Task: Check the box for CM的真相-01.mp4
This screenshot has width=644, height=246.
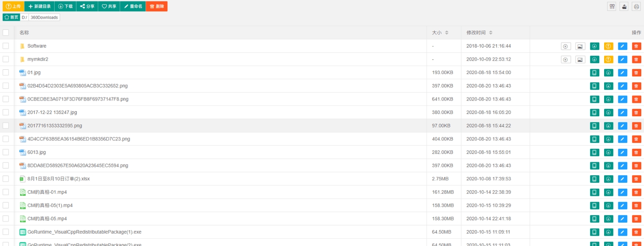Action: [x=6, y=192]
